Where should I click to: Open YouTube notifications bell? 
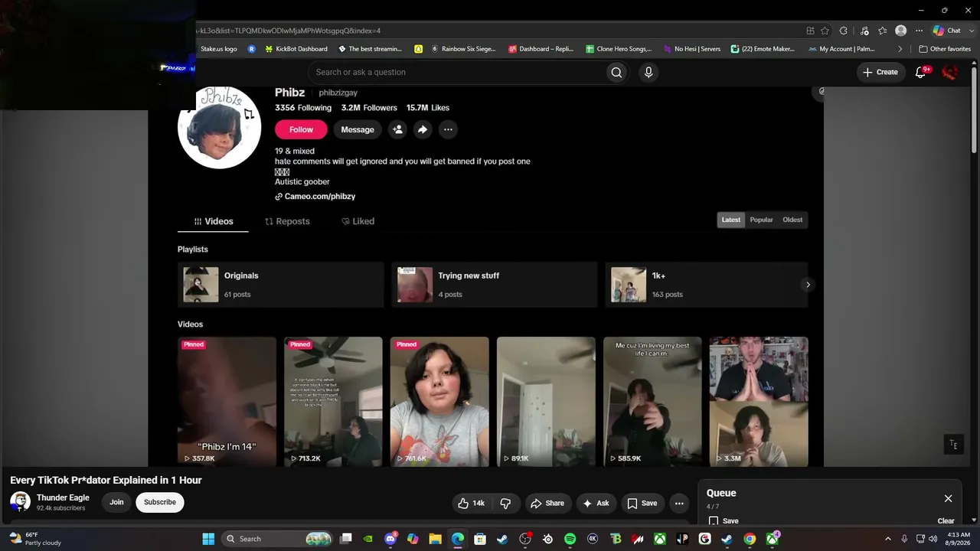click(922, 72)
